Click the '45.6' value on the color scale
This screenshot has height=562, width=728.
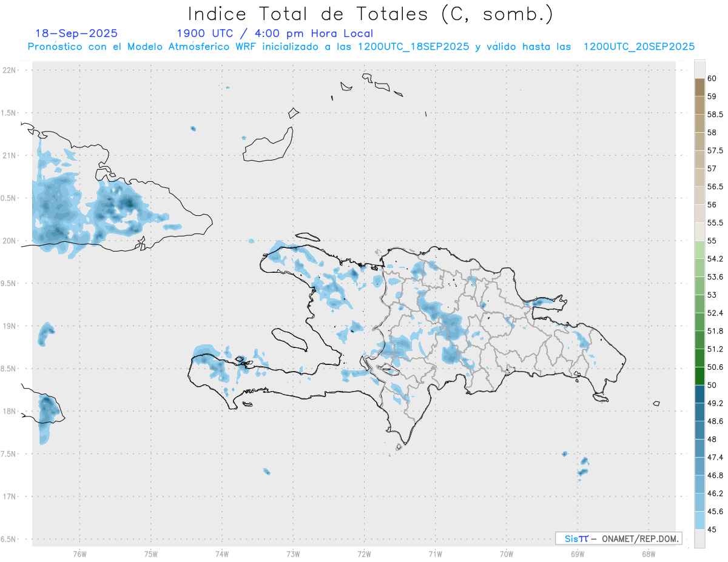point(715,512)
